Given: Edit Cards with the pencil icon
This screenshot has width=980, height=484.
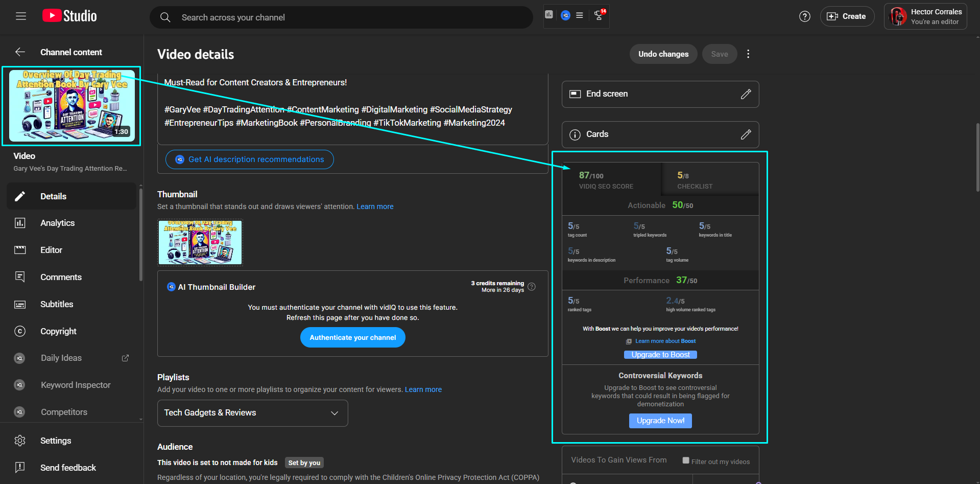Looking at the screenshot, I should [x=746, y=134].
